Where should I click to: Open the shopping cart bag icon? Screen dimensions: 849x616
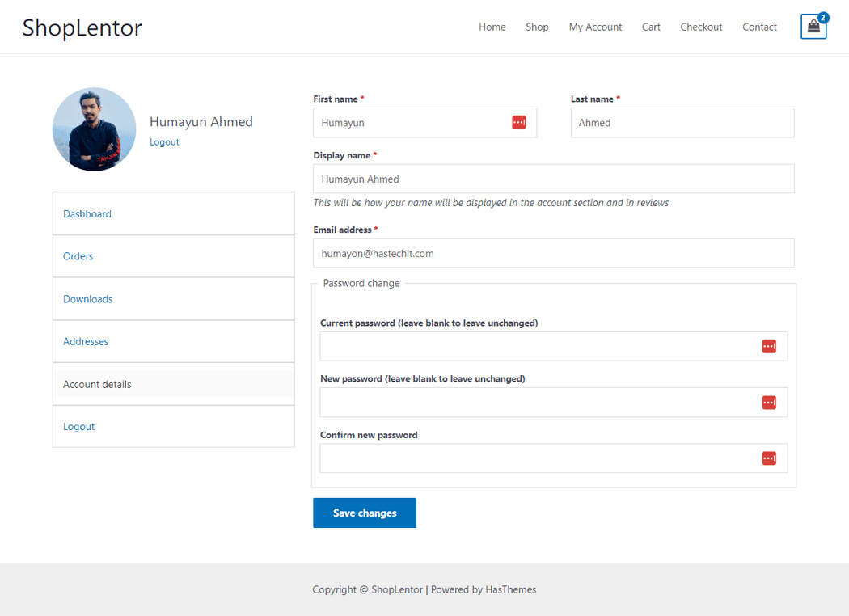click(813, 27)
